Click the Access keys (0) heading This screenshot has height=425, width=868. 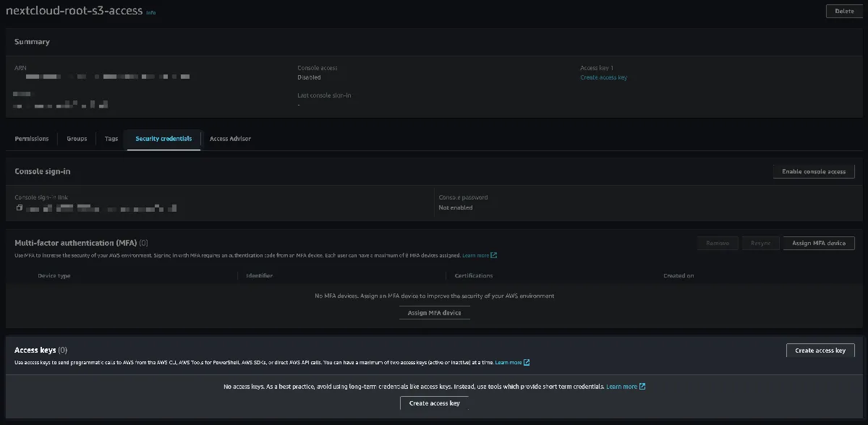[x=41, y=350]
